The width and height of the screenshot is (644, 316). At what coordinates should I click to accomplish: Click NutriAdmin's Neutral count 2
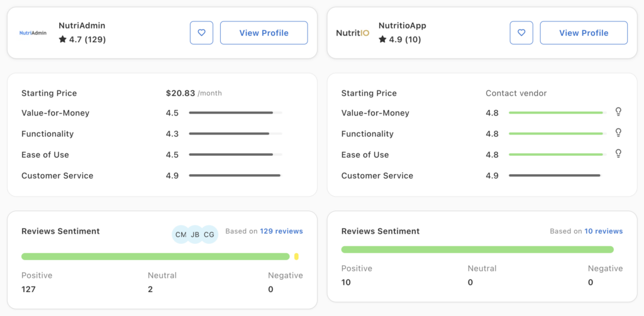150,290
